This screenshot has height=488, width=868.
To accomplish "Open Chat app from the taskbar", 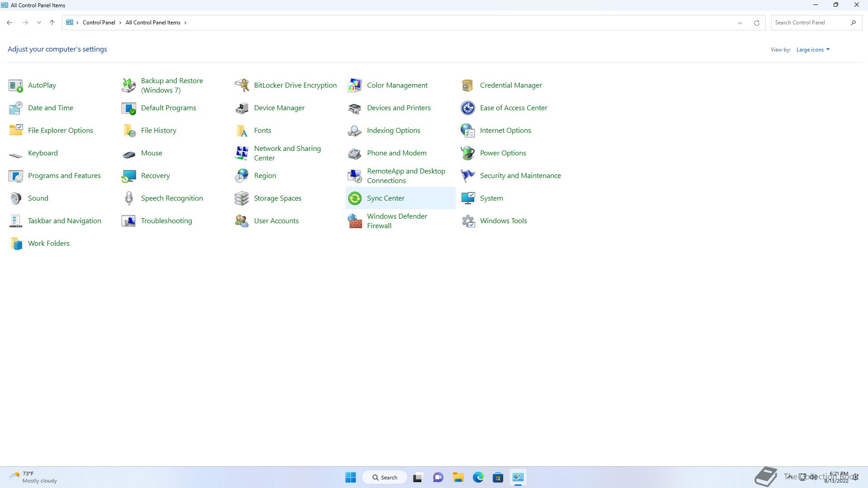I will pyautogui.click(x=438, y=477).
